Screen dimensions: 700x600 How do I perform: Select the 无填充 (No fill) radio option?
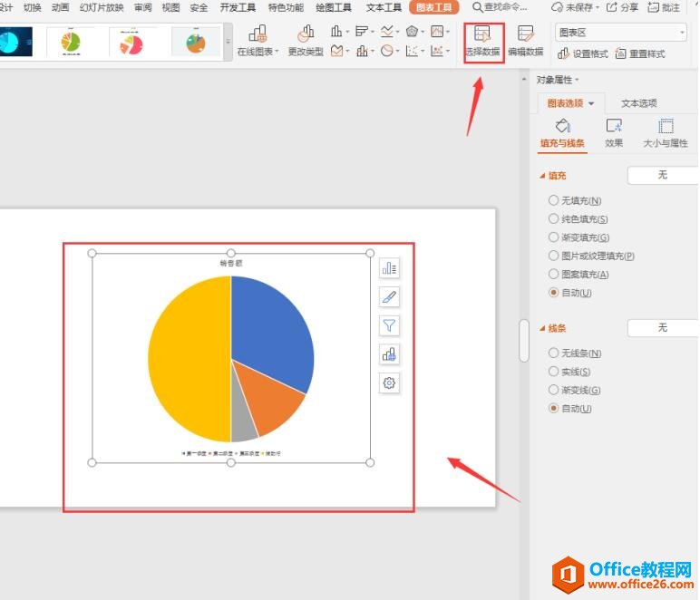click(554, 200)
